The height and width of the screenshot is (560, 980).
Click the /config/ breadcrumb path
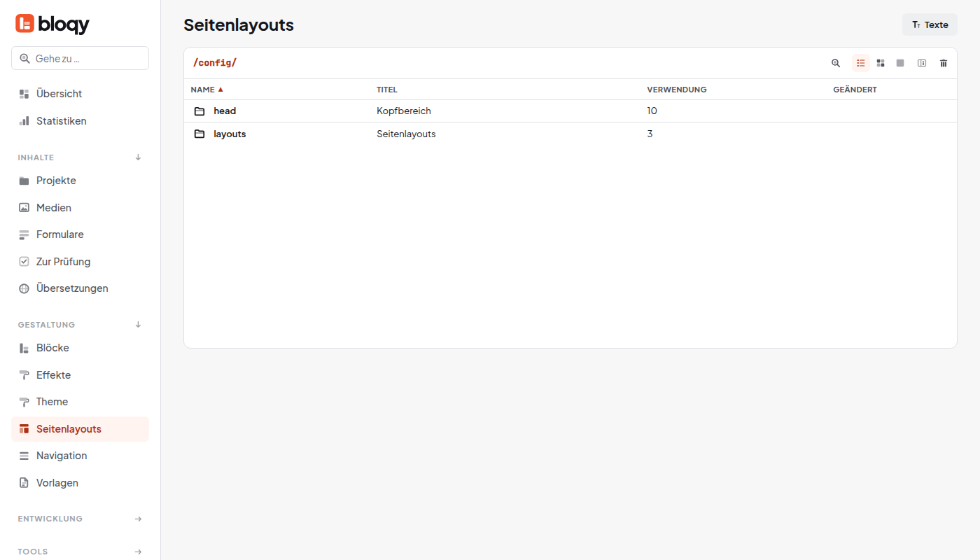pos(215,63)
